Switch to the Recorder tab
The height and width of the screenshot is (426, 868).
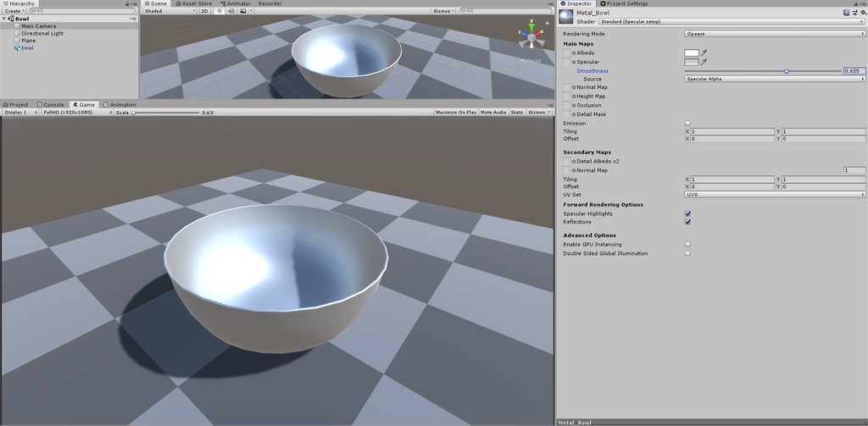270,3
